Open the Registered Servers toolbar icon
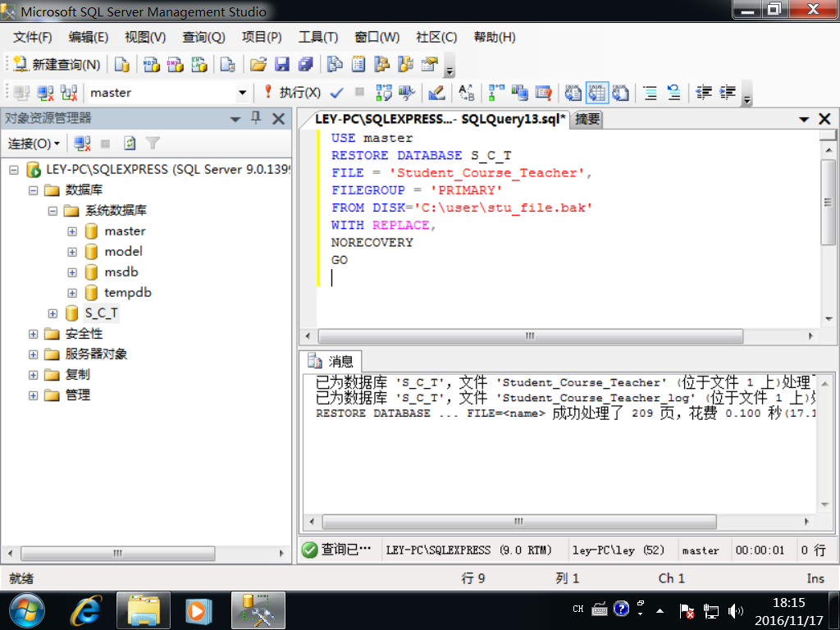This screenshot has height=630, width=840. pyautogui.click(x=335, y=65)
